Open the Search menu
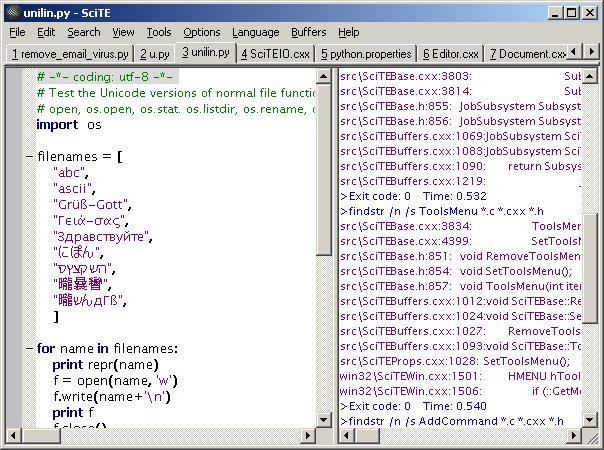Viewport: 604px width, 450px height. (84, 32)
